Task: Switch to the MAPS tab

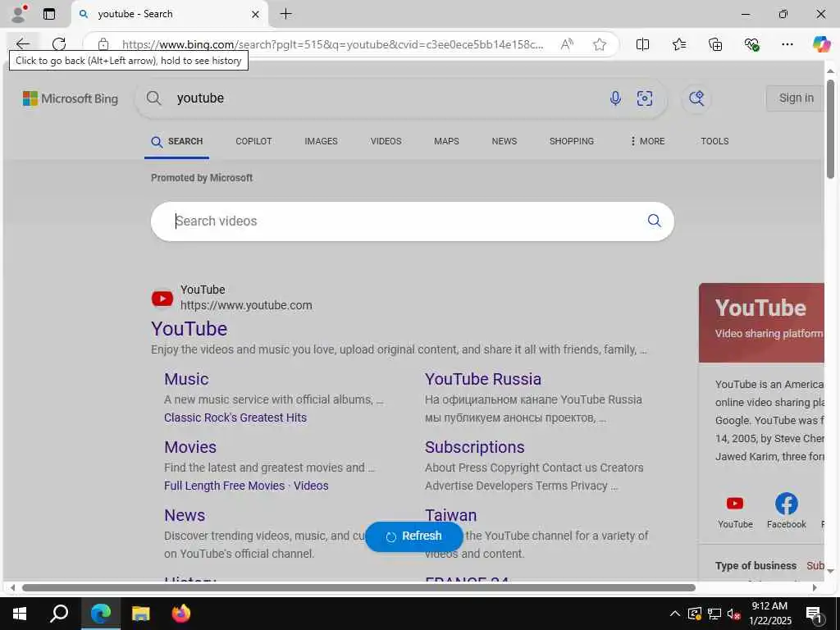Action: (446, 141)
